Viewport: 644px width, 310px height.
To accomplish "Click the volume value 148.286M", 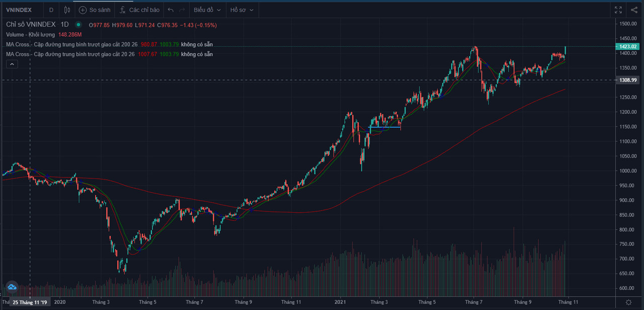I will click(70, 35).
